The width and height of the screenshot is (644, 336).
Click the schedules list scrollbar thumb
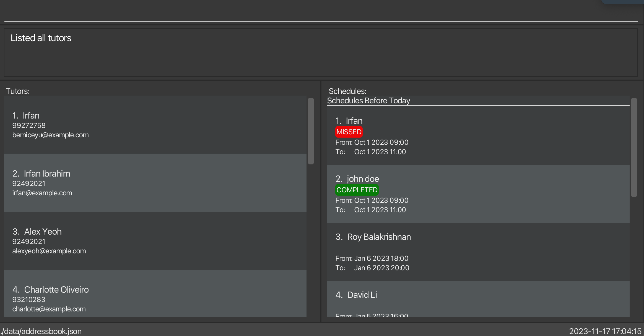[634, 147]
